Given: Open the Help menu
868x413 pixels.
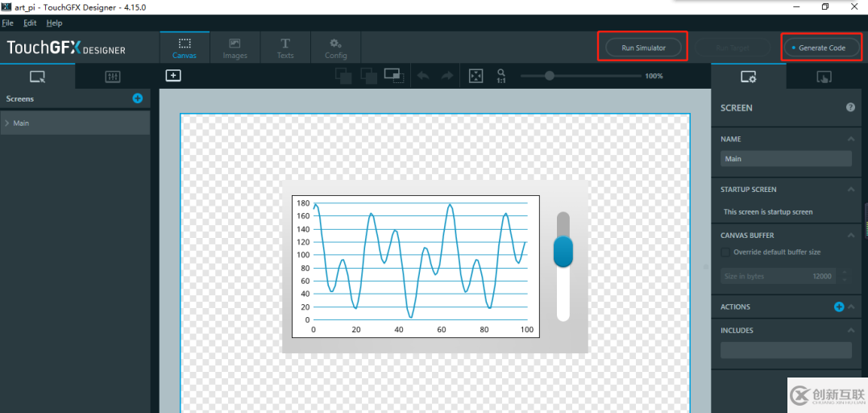Looking at the screenshot, I should (x=54, y=23).
